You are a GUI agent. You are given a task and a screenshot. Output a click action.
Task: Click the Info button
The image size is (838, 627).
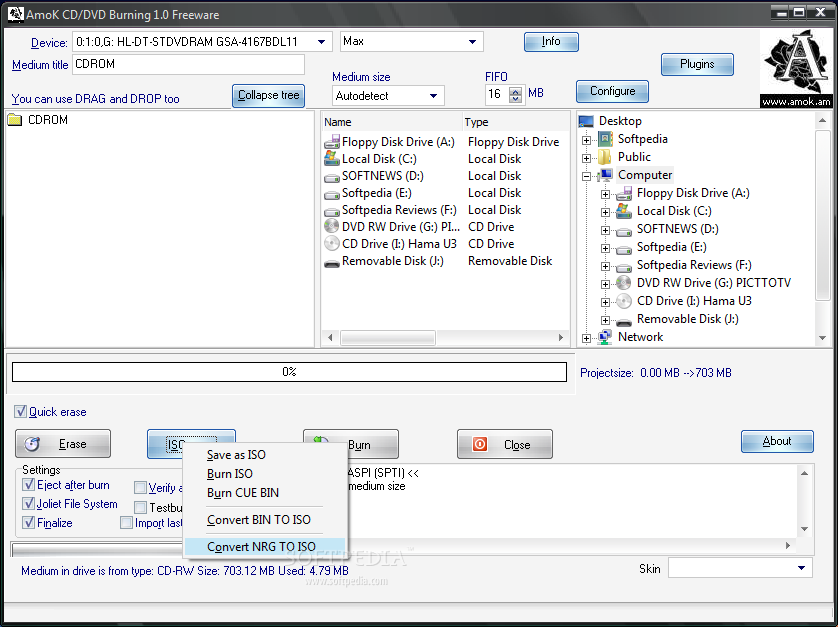tap(551, 42)
